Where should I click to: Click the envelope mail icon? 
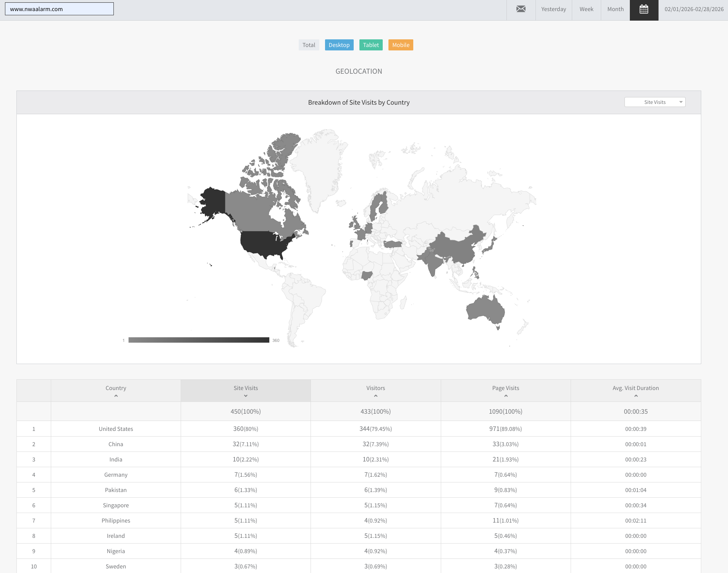[x=521, y=9]
